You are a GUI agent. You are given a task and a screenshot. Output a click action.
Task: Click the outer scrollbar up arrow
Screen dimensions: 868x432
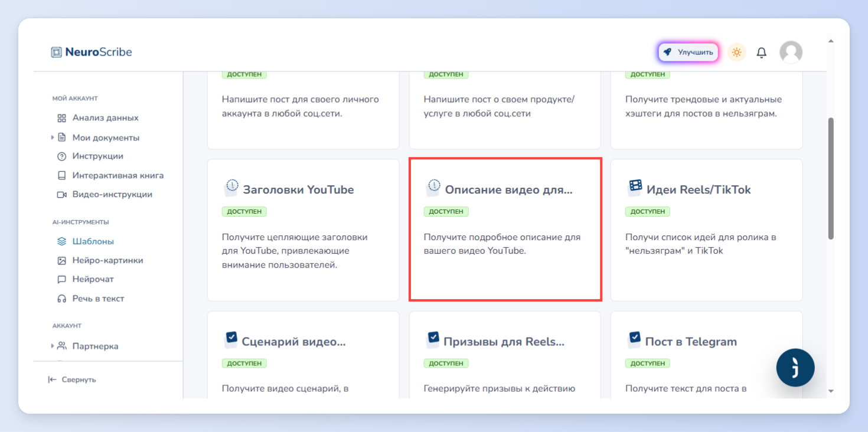(x=831, y=41)
